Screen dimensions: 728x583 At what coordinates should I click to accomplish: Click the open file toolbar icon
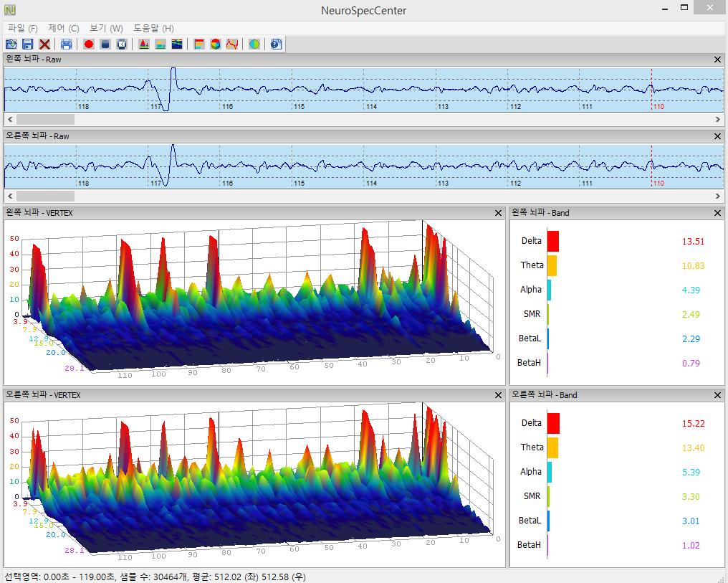(11, 44)
